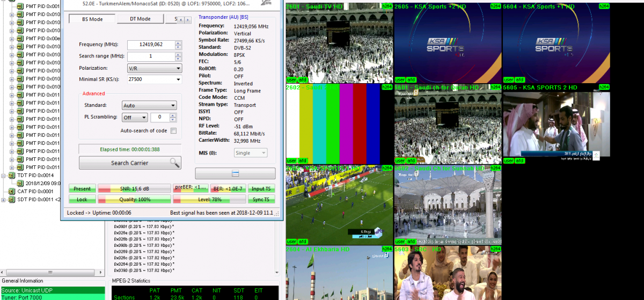Click the satellite dish icon in dialog header
This screenshot has width=644, height=300.
coord(265,3)
